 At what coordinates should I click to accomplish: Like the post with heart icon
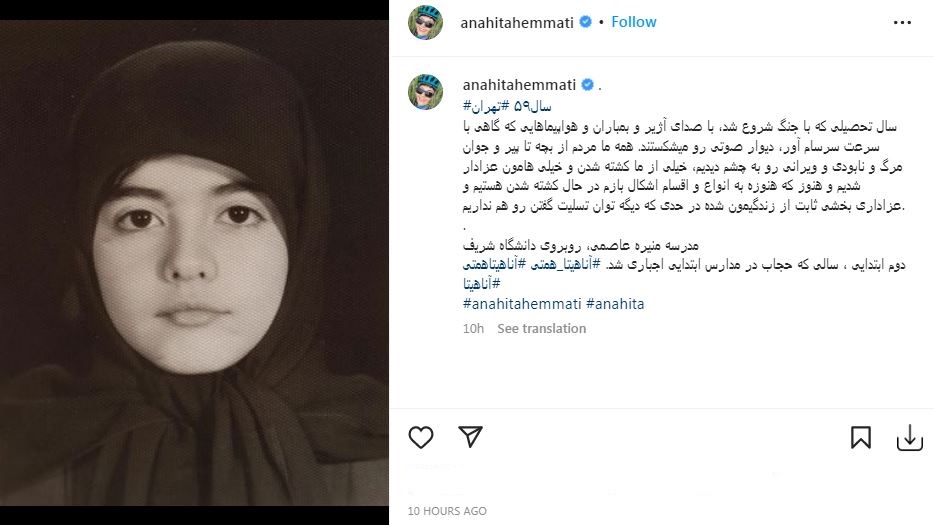[x=421, y=437]
